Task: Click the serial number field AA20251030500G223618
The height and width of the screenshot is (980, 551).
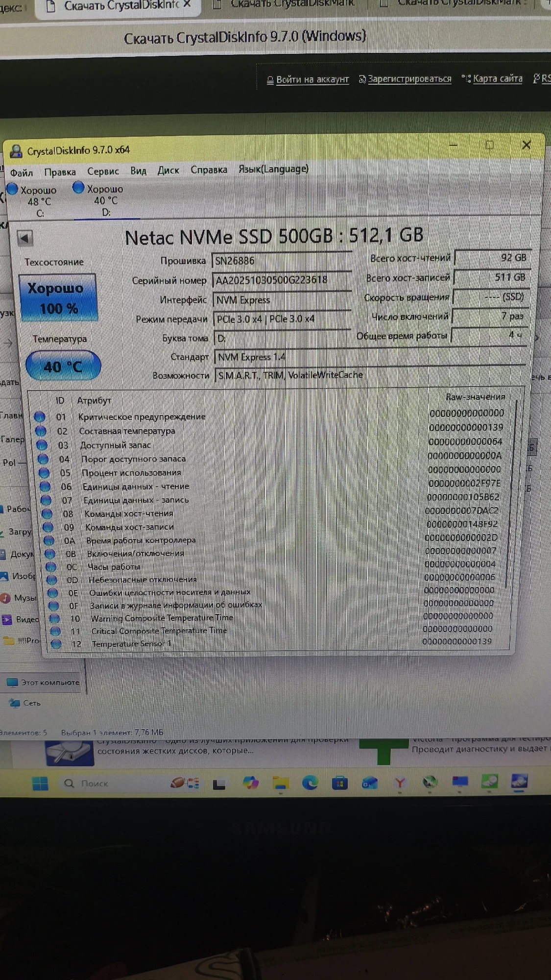Action: pos(282,280)
